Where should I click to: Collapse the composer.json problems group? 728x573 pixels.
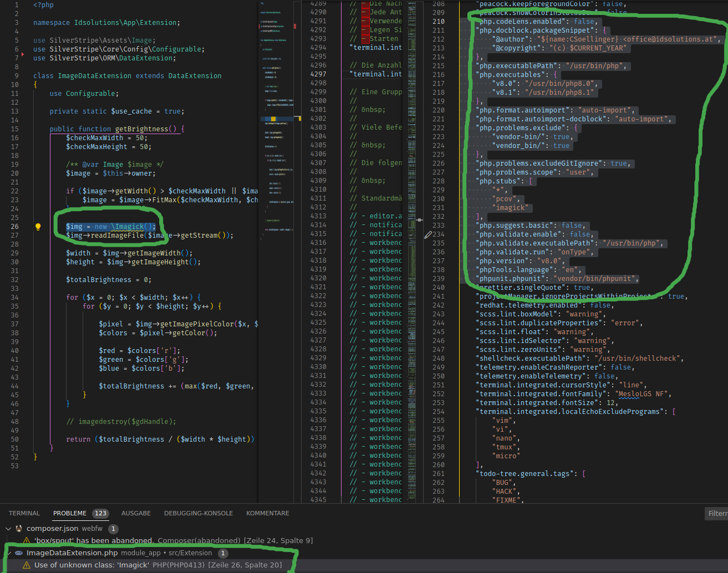(x=8, y=529)
